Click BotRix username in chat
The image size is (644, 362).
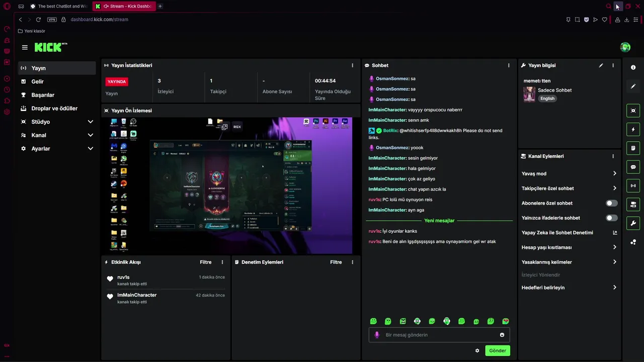(x=390, y=131)
